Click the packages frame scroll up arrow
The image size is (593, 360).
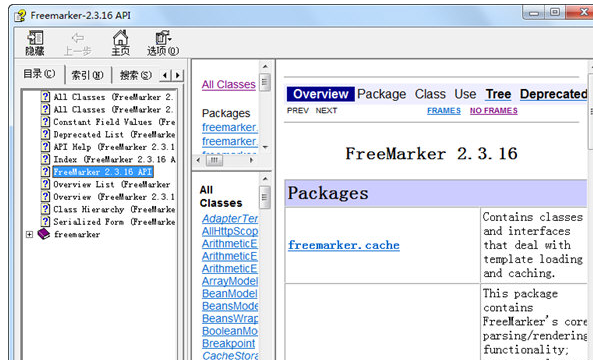(x=265, y=67)
